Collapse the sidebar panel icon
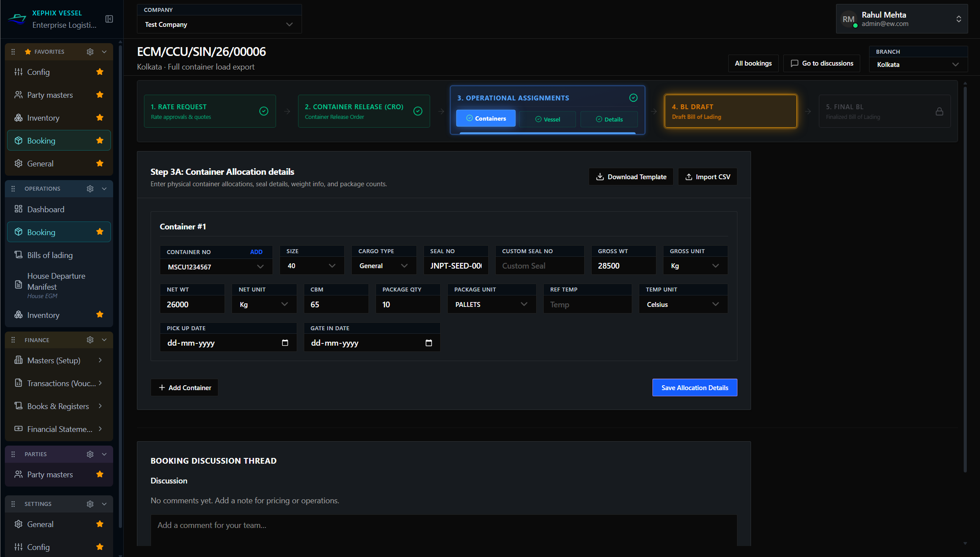 point(109,19)
